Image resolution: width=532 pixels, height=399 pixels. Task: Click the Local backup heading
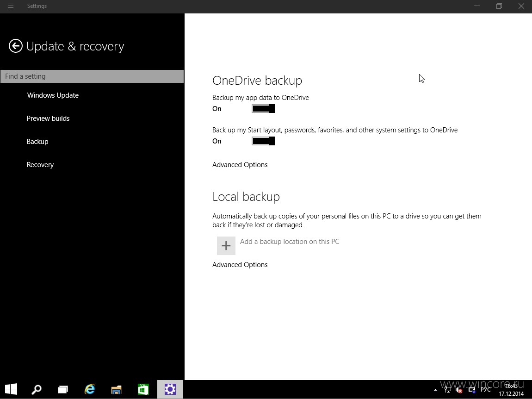coord(246,197)
